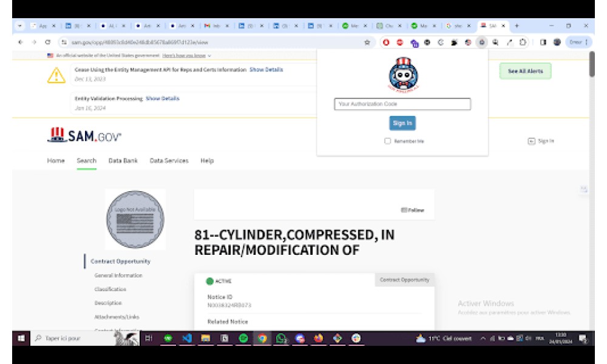Screen dimensions: 607x364
Task: Open Spotify from taskbar
Action: (243, 339)
